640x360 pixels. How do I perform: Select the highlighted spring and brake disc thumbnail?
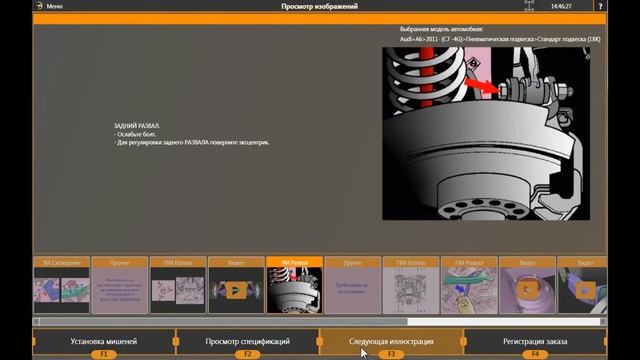click(x=294, y=285)
